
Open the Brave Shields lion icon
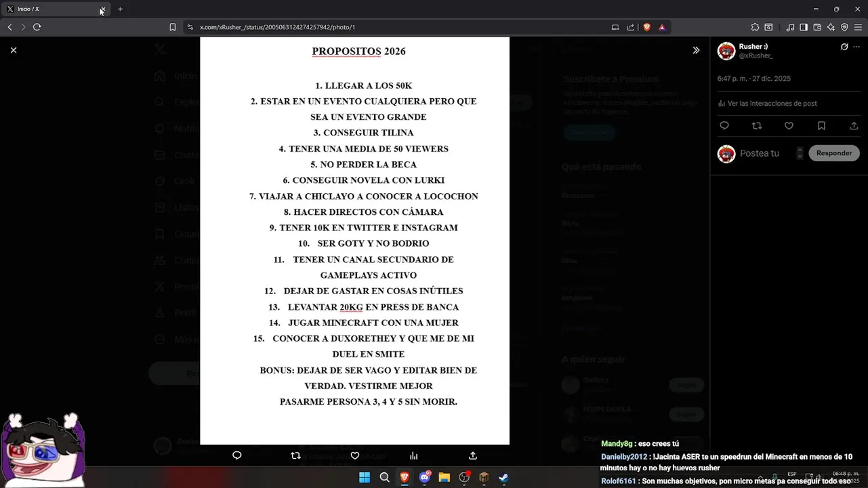pos(646,27)
